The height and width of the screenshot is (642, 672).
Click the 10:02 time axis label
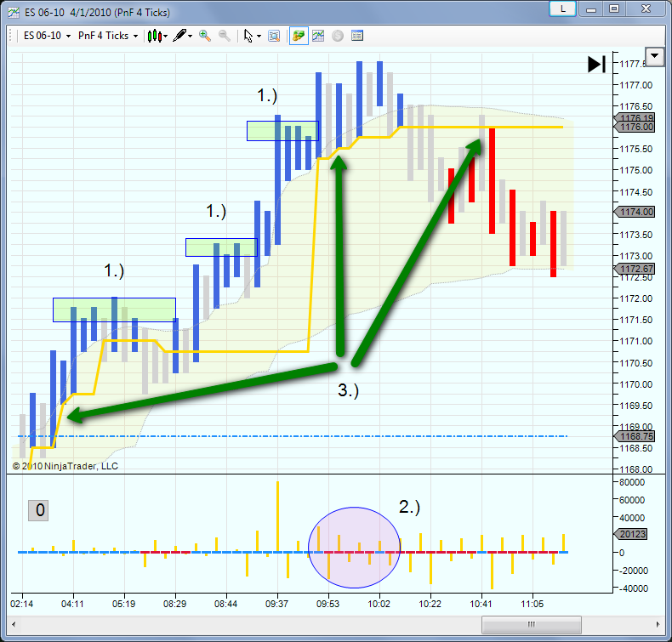379,604
